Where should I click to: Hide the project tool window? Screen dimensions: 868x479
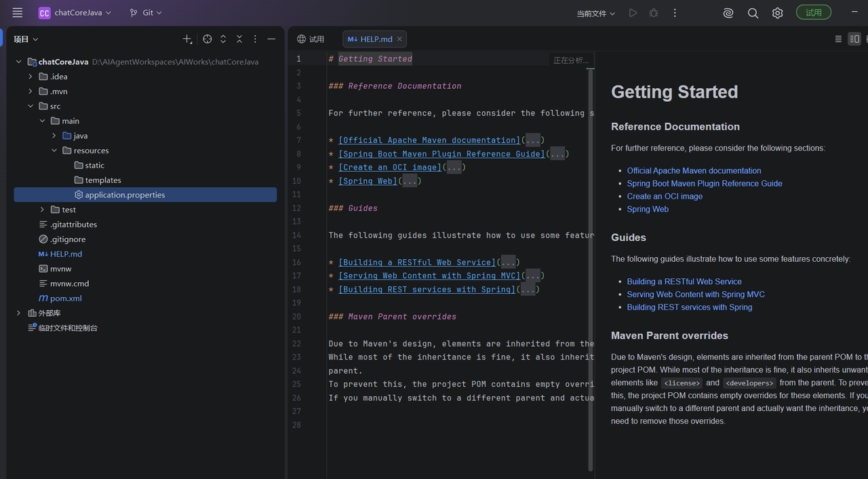click(271, 39)
